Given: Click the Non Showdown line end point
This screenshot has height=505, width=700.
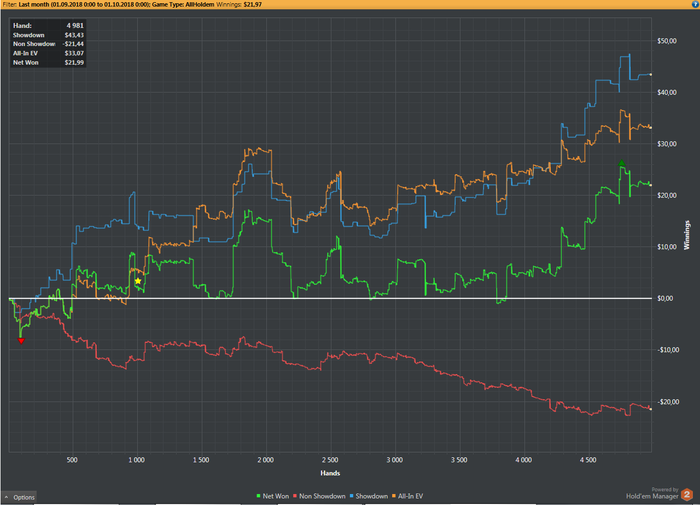Looking at the screenshot, I should click(x=650, y=409).
